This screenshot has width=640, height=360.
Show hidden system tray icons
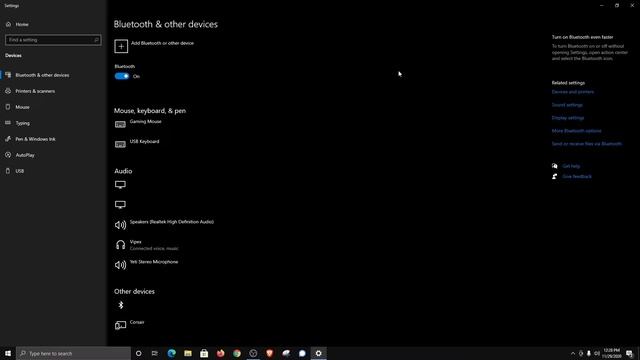(x=573, y=353)
